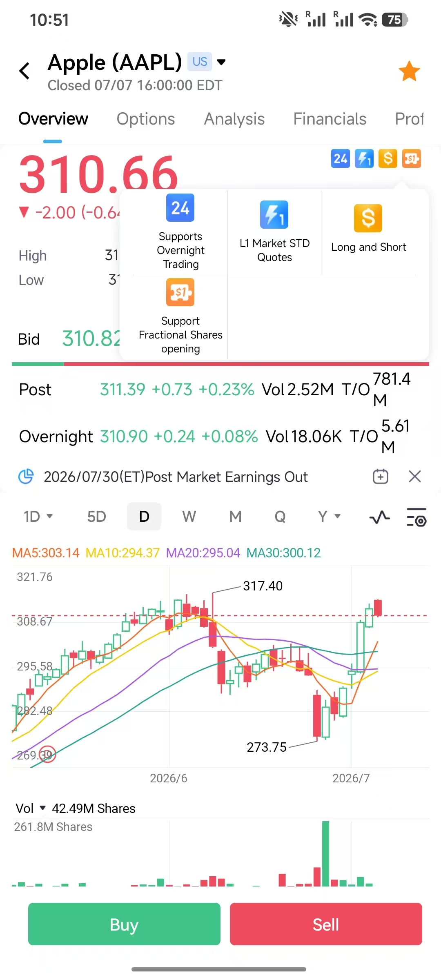The width and height of the screenshot is (441, 980).
Task: Tap the small lightning L1 quotes badge
Action: tap(364, 158)
